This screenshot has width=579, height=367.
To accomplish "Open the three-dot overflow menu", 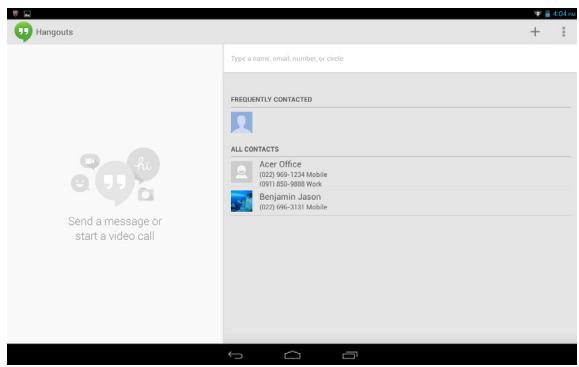I will click(x=563, y=32).
